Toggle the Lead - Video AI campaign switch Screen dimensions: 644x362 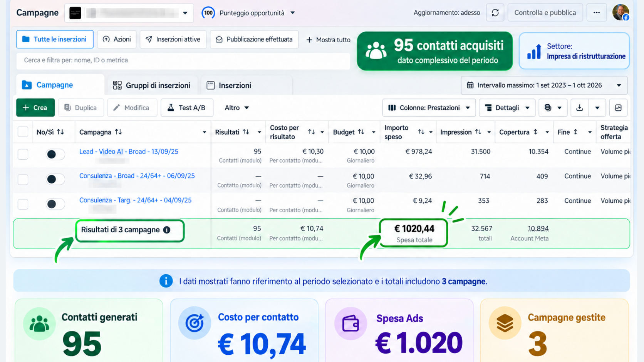[55, 154]
